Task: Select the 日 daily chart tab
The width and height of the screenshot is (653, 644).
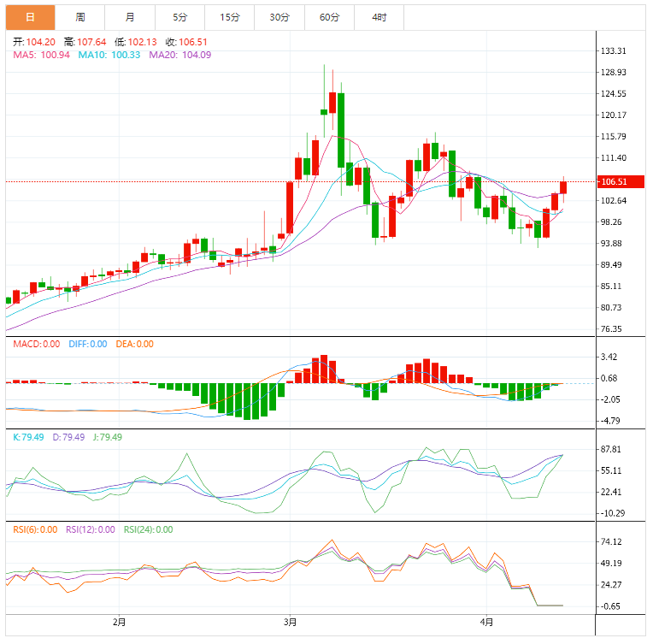Action: tap(31, 17)
